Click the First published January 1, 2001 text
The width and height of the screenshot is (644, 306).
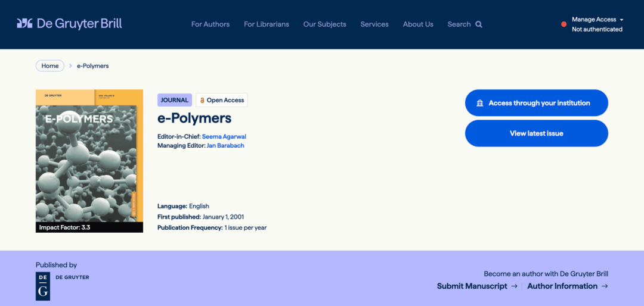[201, 217]
